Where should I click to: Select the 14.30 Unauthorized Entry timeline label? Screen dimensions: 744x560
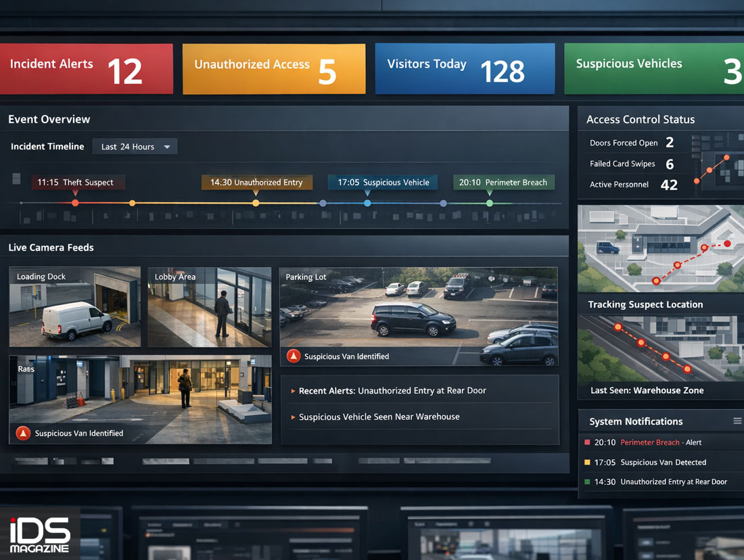pos(256,183)
